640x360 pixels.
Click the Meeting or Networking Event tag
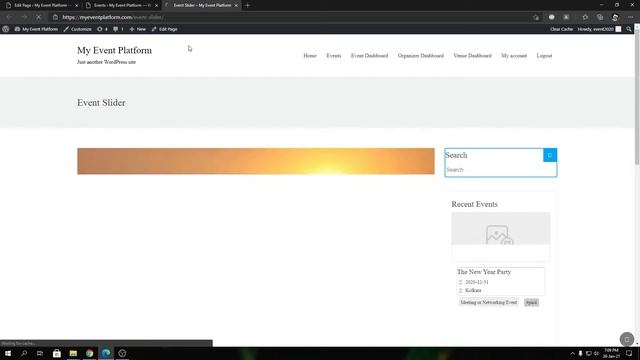[x=488, y=302]
